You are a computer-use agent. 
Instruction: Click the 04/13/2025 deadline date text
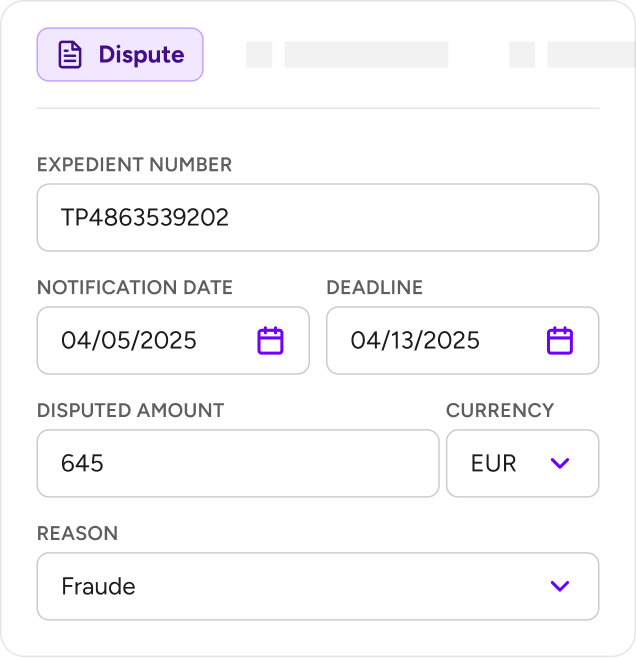pyautogui.click(x=415, y=340)
